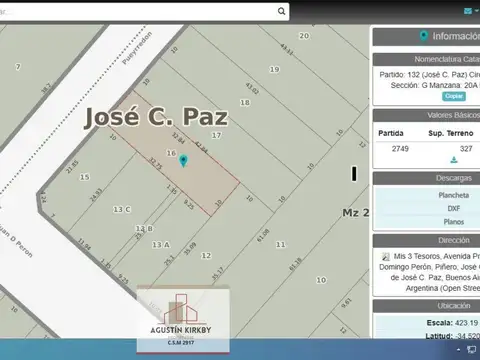Click the search magnifier icon
Screen dimensions: 480x360
282,11
